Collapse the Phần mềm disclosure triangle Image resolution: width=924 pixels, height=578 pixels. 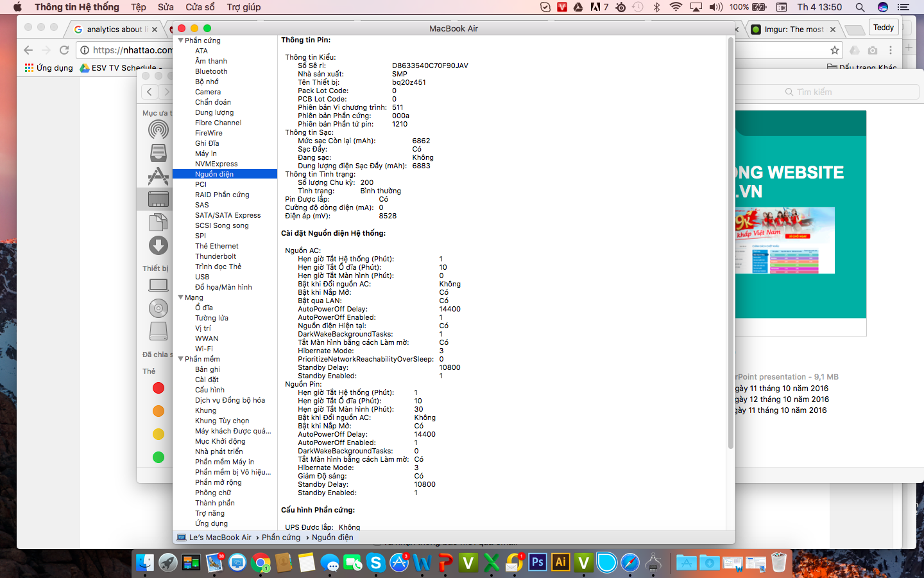[181, 359]
